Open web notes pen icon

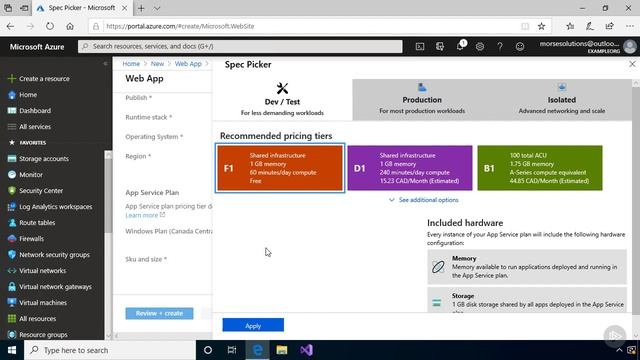590,26
